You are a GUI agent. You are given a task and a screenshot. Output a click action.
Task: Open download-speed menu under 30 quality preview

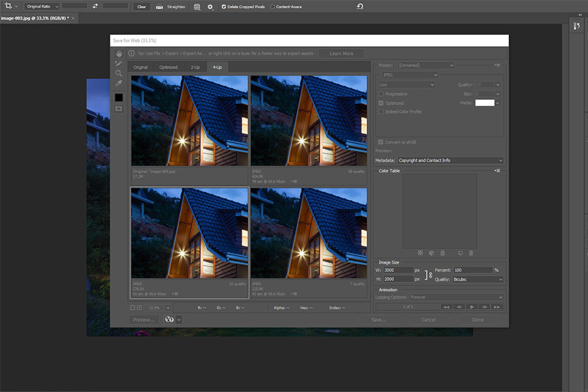(295, 182)
